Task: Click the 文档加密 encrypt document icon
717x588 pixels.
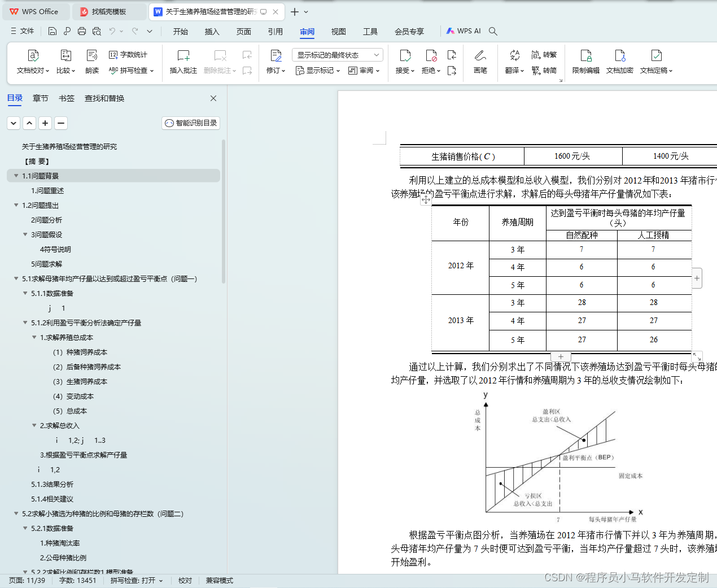Action: [620, 55]
